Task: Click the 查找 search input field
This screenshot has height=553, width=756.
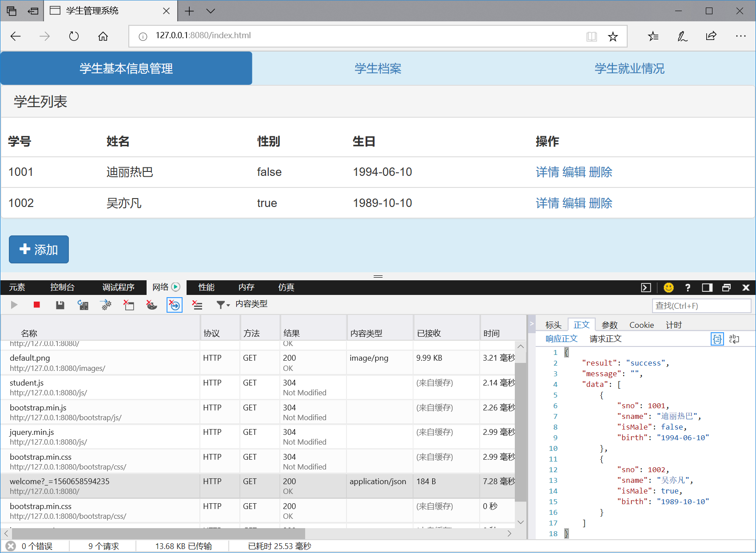Action: pos(701,306)
